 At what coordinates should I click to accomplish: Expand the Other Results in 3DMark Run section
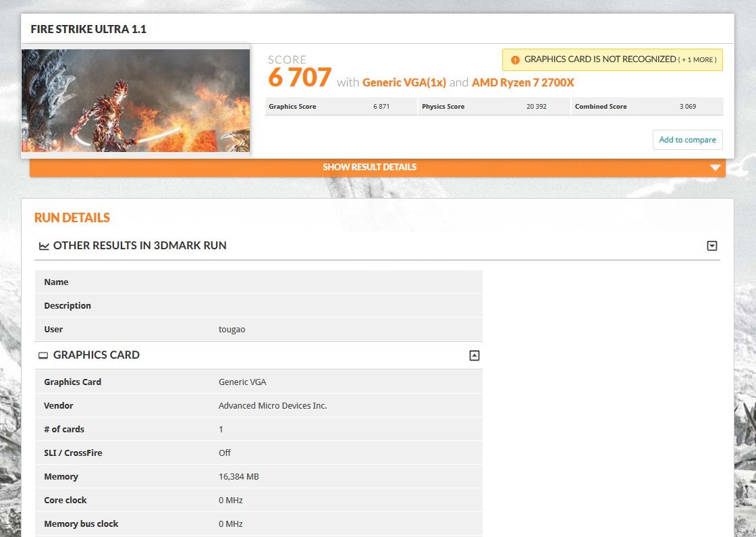coord(711,246)
